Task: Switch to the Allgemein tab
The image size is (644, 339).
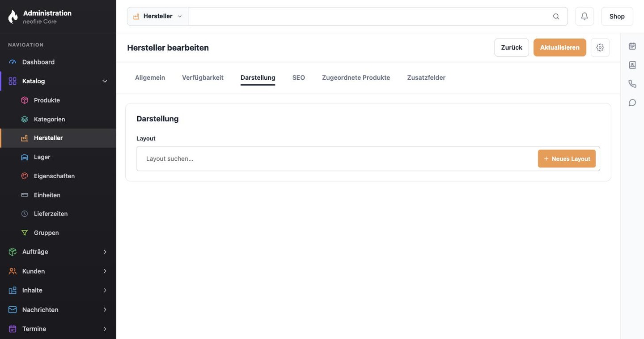Action: coord(150,77)
